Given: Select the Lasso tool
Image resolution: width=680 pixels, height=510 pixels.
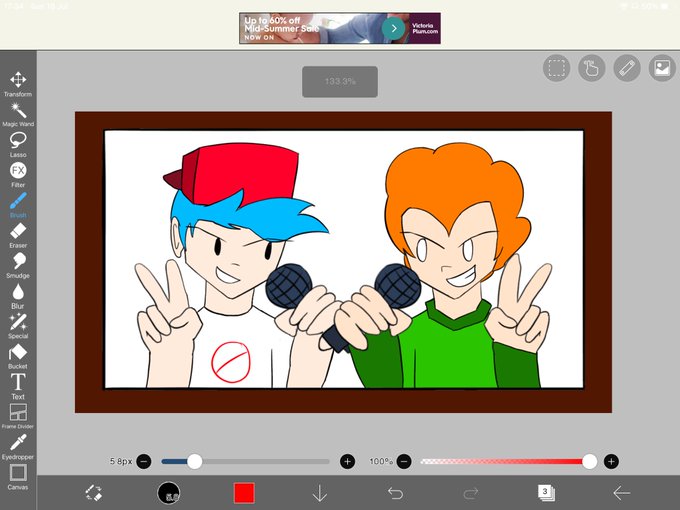Looking at the screenshot, I should tap(18, 145).
